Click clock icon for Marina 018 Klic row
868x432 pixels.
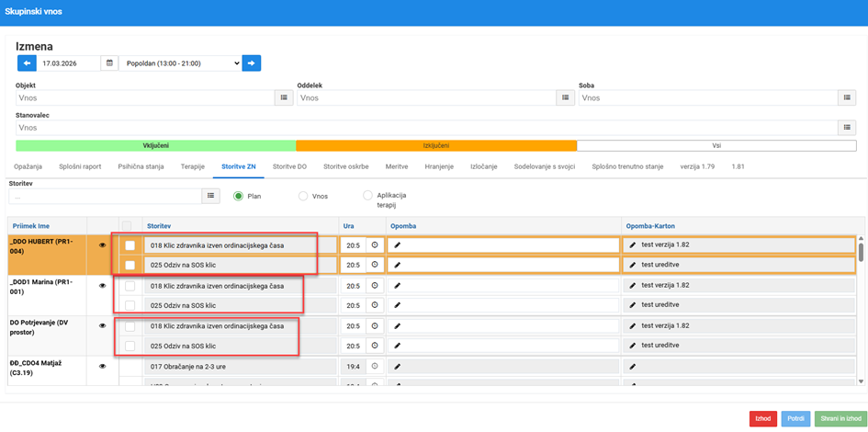[375, 285]
